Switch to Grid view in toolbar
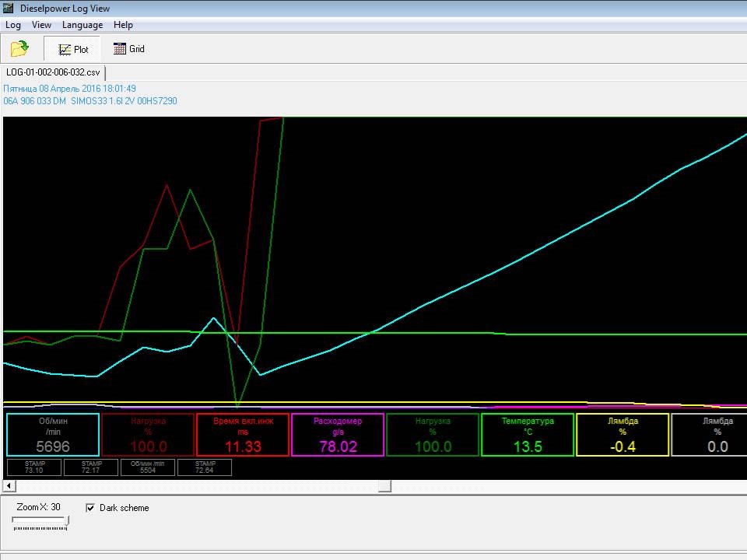This screenshot has width=747, height=560. 129,49
